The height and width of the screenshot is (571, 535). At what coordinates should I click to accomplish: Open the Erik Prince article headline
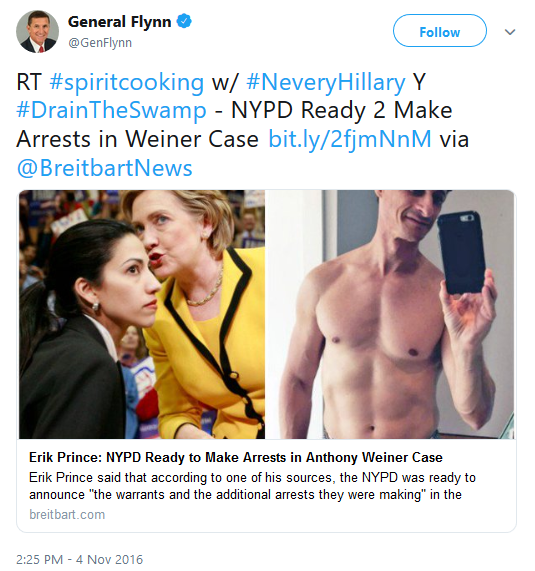236,457
